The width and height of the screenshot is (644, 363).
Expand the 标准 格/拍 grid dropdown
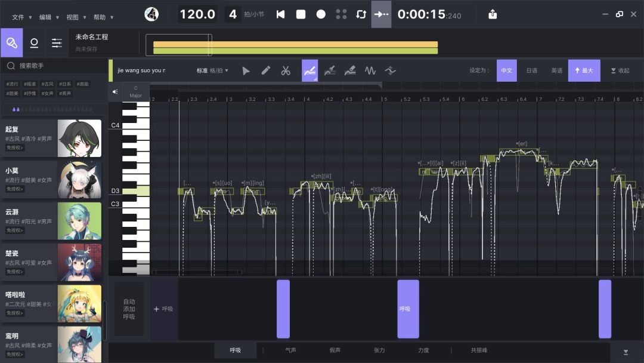[x=212, y=70]
